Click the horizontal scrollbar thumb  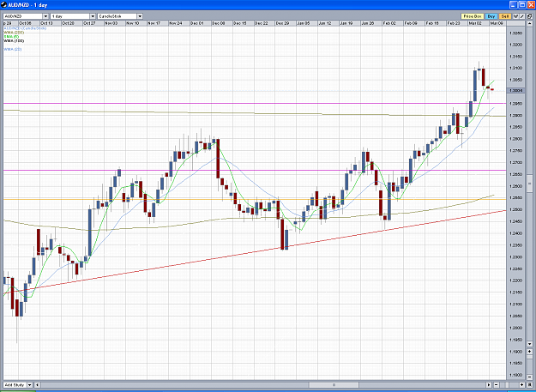tap(334, 385)
